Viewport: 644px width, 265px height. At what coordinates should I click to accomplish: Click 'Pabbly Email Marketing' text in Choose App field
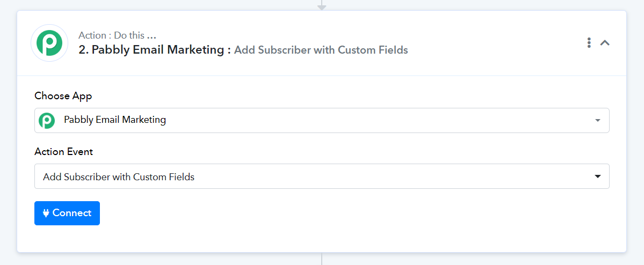(115, 120)
